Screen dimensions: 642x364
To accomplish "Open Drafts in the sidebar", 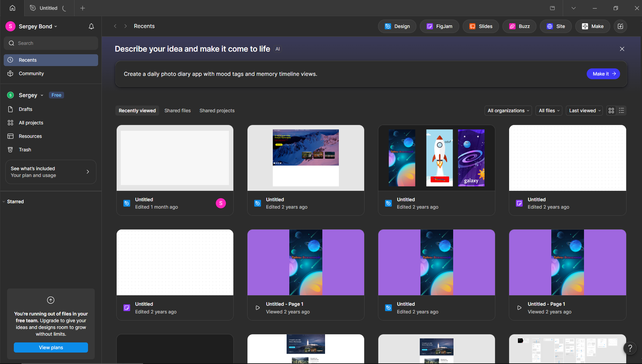I will click(x=51, y=109).
